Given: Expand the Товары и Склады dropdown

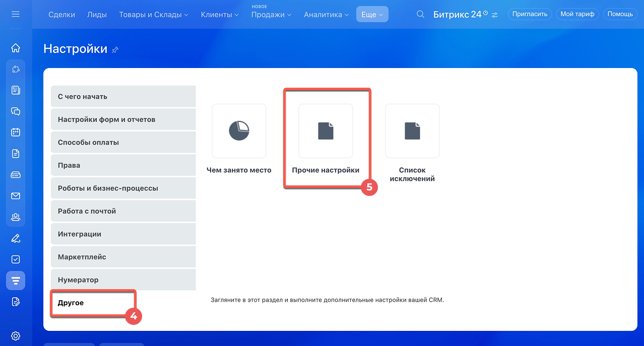Looking at the screenshot, I should (x=154, y=15).
